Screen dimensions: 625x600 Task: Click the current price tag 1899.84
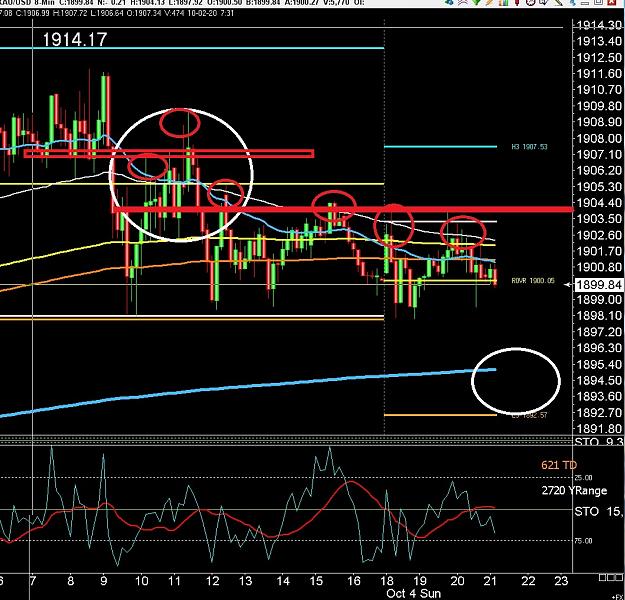(x=599, y=285)
